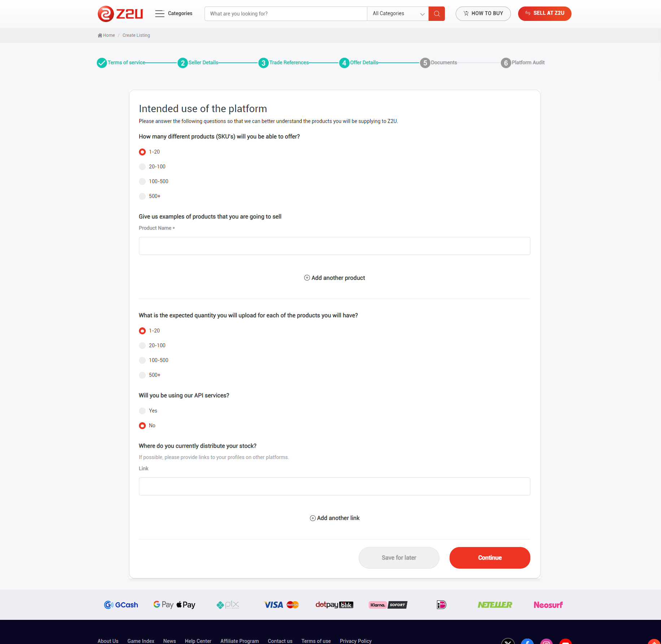Click the plus icon for Add another link
This screenshot has height=644, width=661.
tap(312, 518)
